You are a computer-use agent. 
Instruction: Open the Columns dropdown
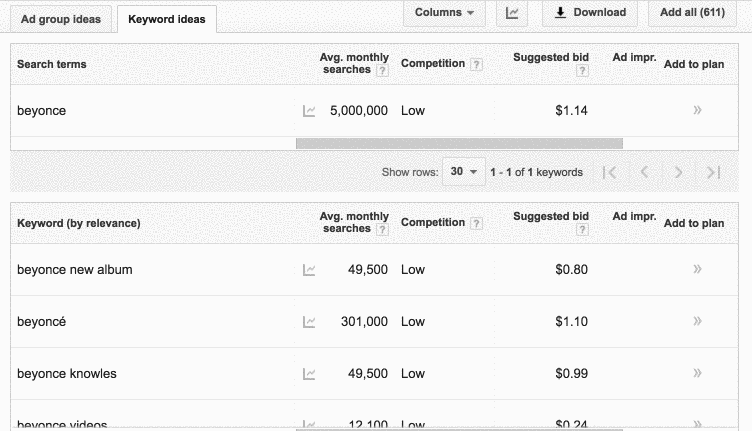point(444,12)
